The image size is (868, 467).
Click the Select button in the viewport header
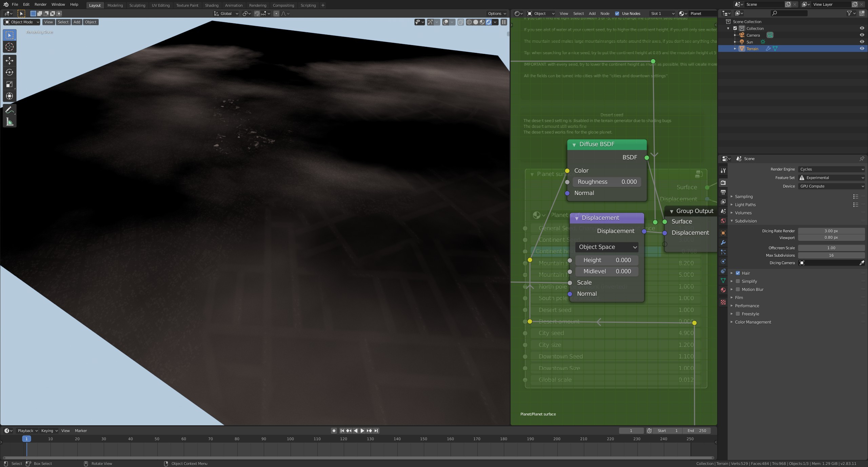point(63,22)
